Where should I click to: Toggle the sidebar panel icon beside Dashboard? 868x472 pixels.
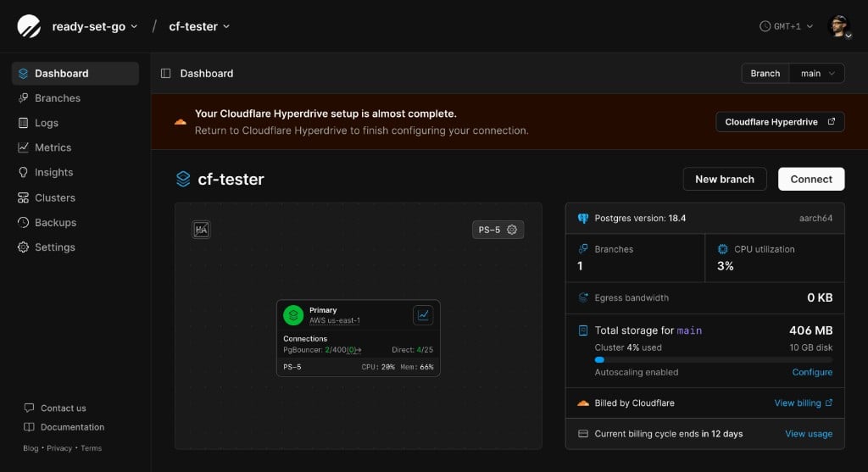click(165, 74)
